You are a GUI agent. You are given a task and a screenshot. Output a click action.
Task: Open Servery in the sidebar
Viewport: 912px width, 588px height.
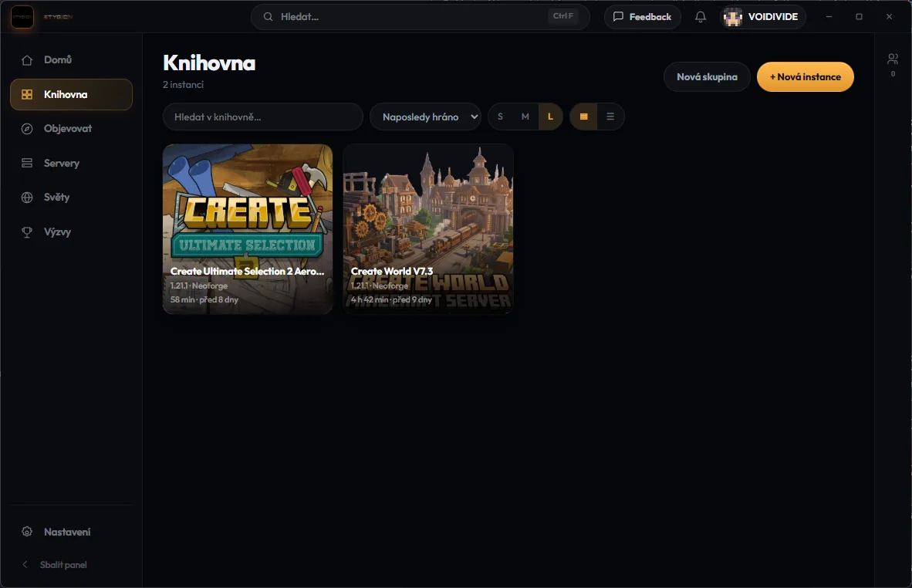71,163
